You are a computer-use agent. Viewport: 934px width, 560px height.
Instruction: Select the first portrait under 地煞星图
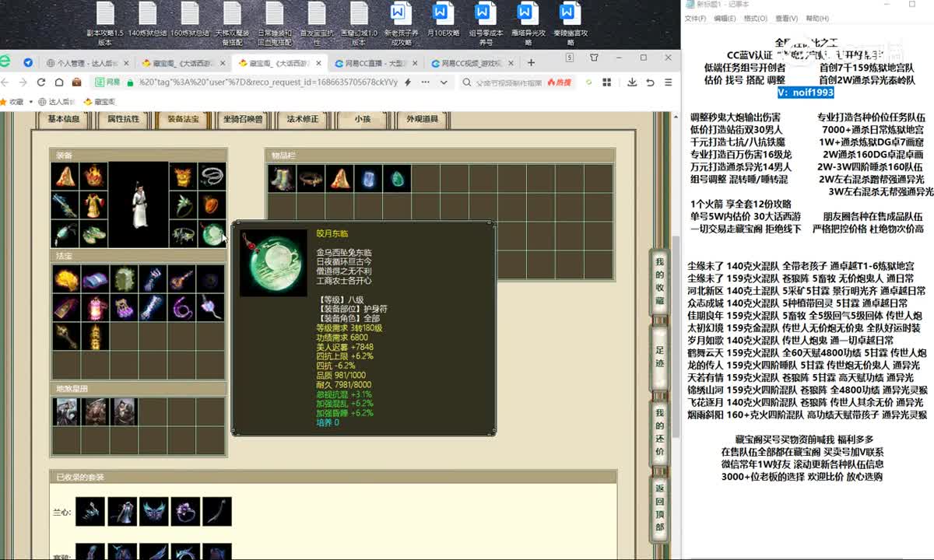[66, 411]
